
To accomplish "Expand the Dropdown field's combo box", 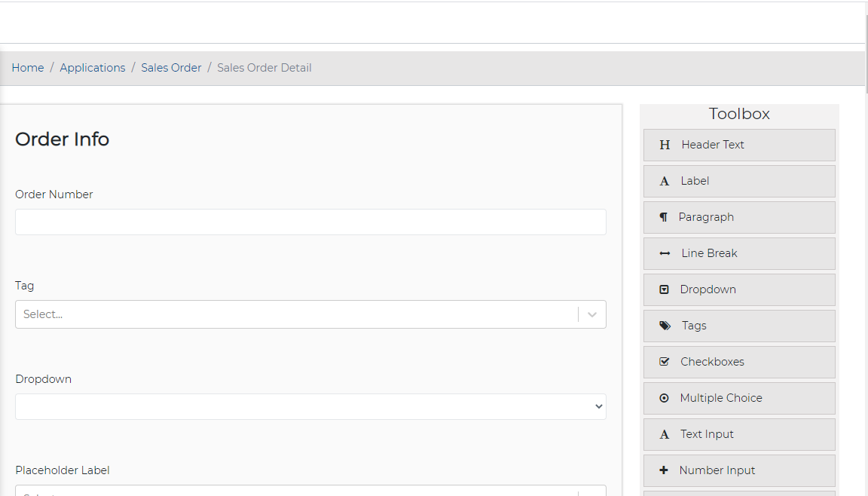I will coord(598,406).
